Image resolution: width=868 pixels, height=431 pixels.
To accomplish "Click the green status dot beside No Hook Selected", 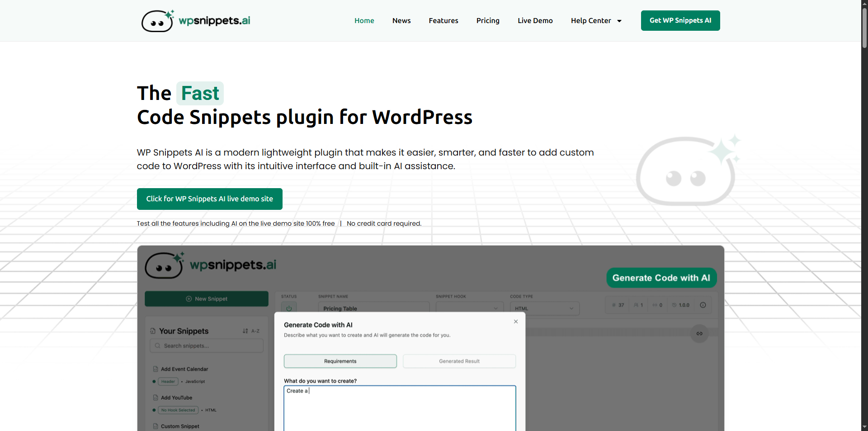I will 154,410.
